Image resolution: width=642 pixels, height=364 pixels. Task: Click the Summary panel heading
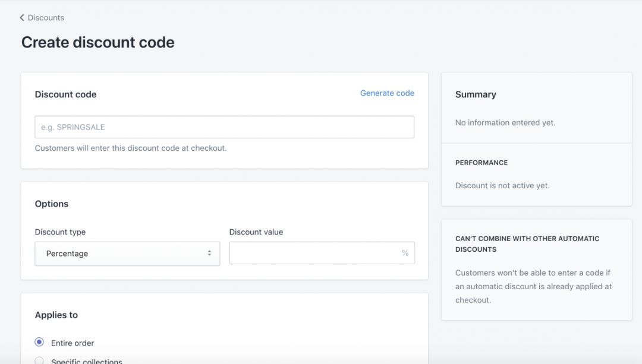(x=476, y=94)
